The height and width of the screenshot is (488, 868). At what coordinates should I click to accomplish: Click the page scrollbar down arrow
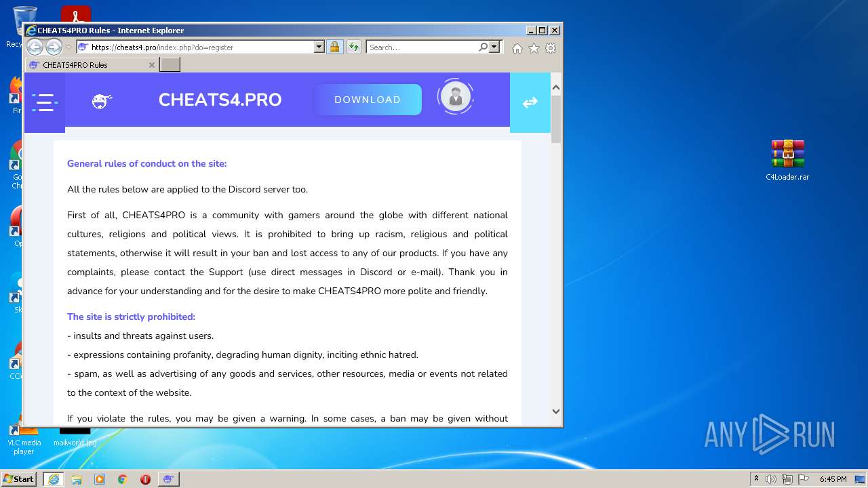point(556,411)
